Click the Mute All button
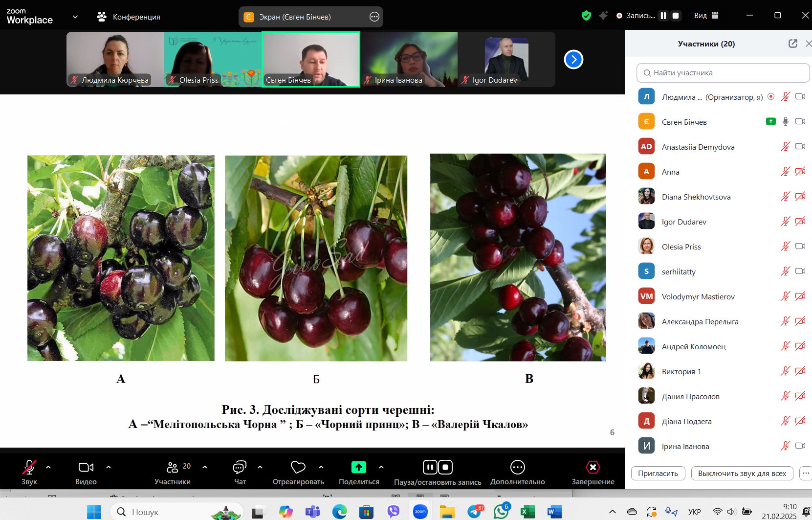This screenshot has height=520, width=812. (x=742, y=473)
